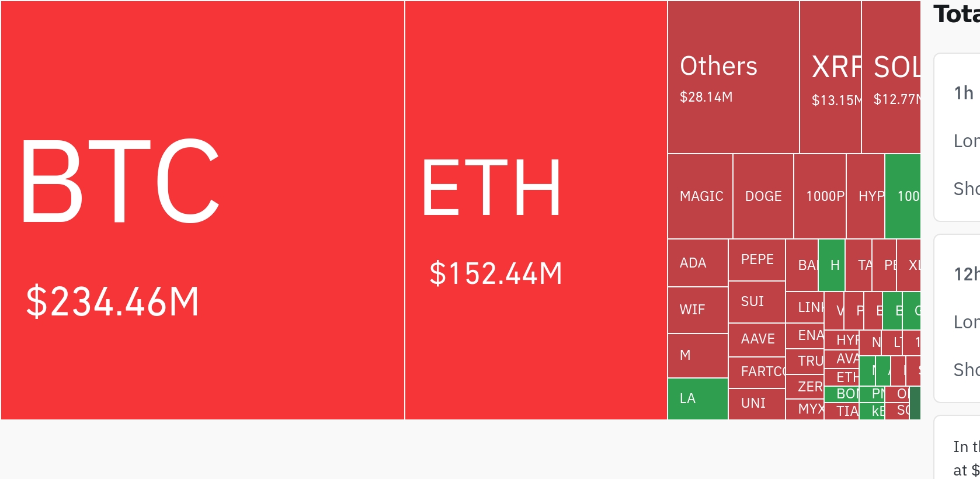Click the green LA tile
Image resolution: width=980 pixels, height=479 pixels.
point(697,398)
